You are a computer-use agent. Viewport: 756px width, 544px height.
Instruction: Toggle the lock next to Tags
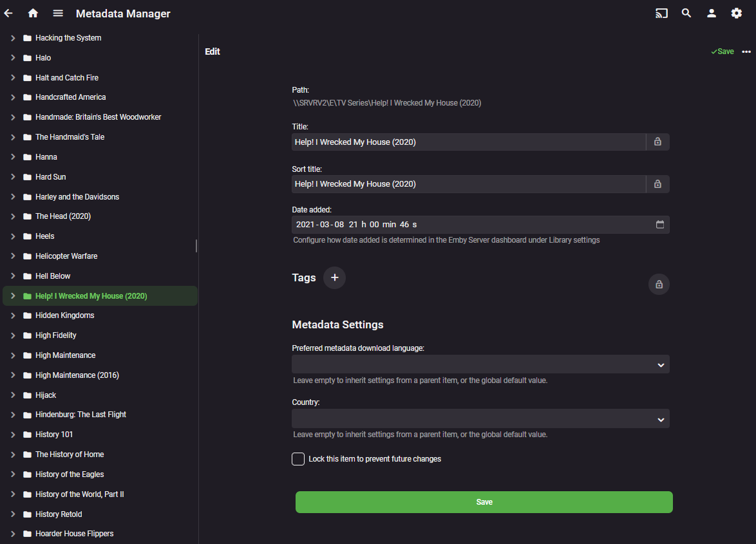659,284
